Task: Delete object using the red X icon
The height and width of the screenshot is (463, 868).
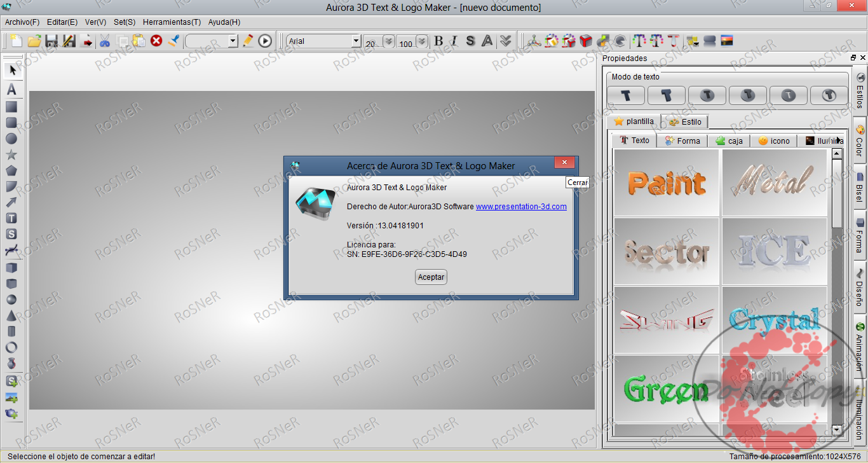Action: 156,41
